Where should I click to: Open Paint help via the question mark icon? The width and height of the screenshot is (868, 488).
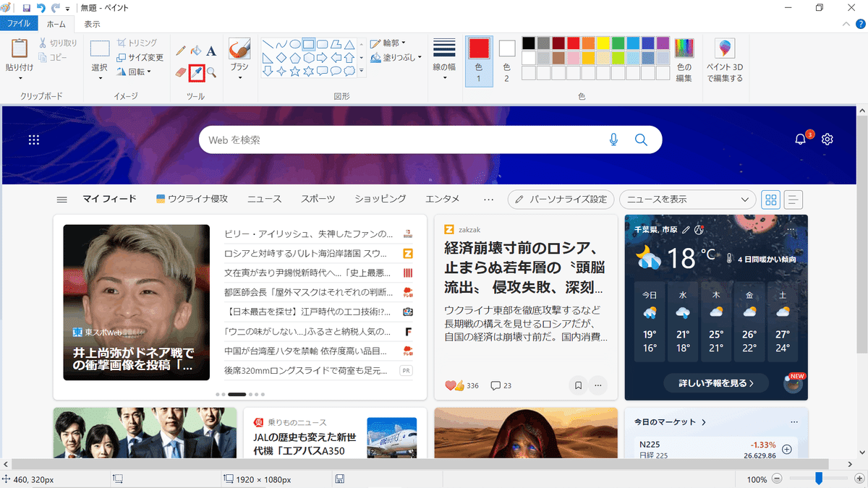(x=859, y=24)
